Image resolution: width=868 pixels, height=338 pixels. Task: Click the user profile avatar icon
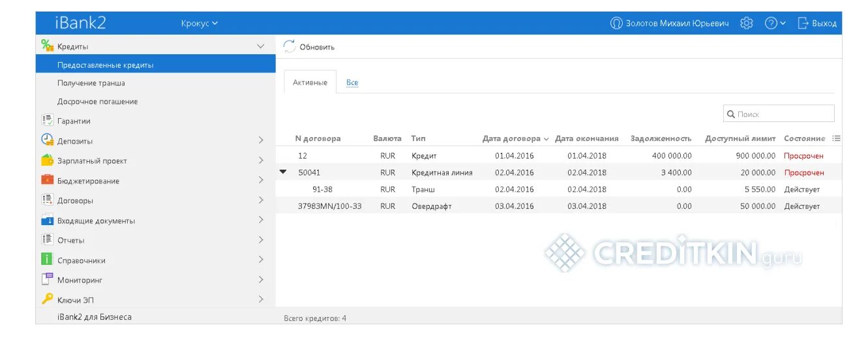[x=616, y=23]
